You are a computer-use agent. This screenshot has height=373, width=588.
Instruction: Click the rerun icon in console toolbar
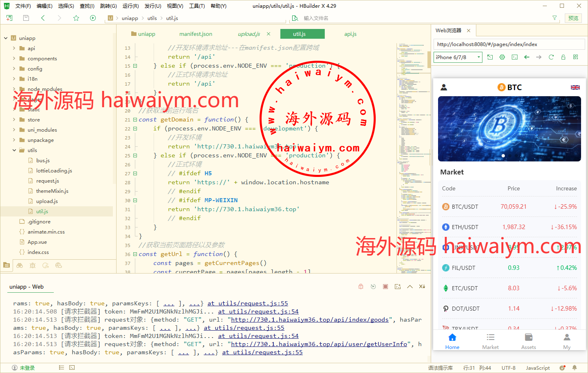(x=373, y=287)
